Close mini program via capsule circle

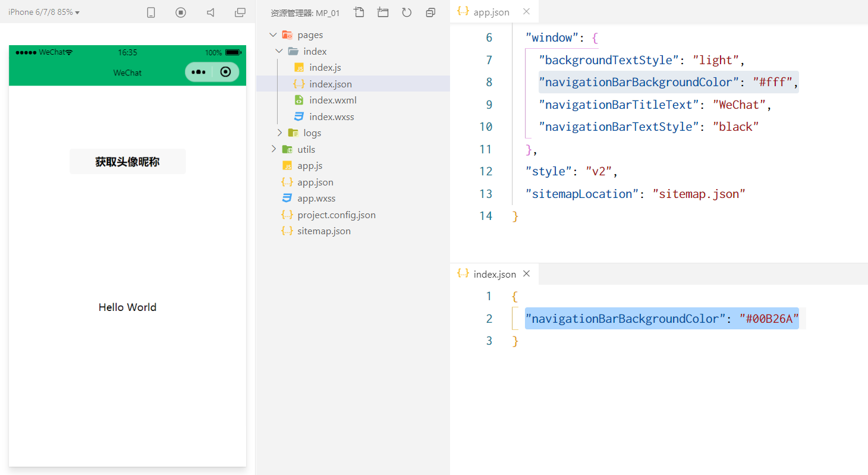[x=225, y=72]
